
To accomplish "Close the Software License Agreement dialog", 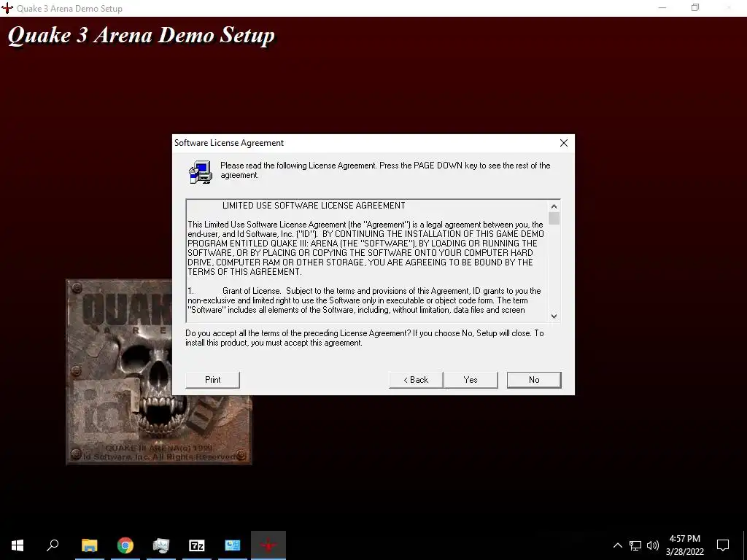I will click(564, 143).
